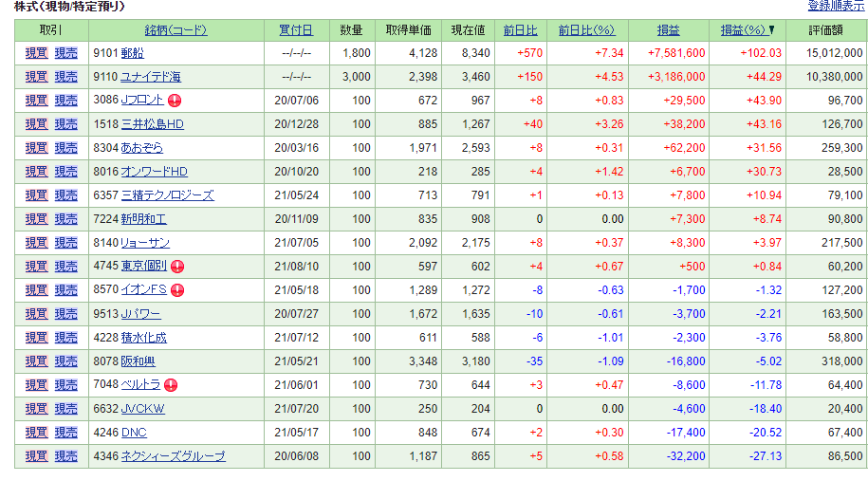This screenshot has width=868, height=481.
Task: Open the ベルトラ stock link
Action: 140,384
